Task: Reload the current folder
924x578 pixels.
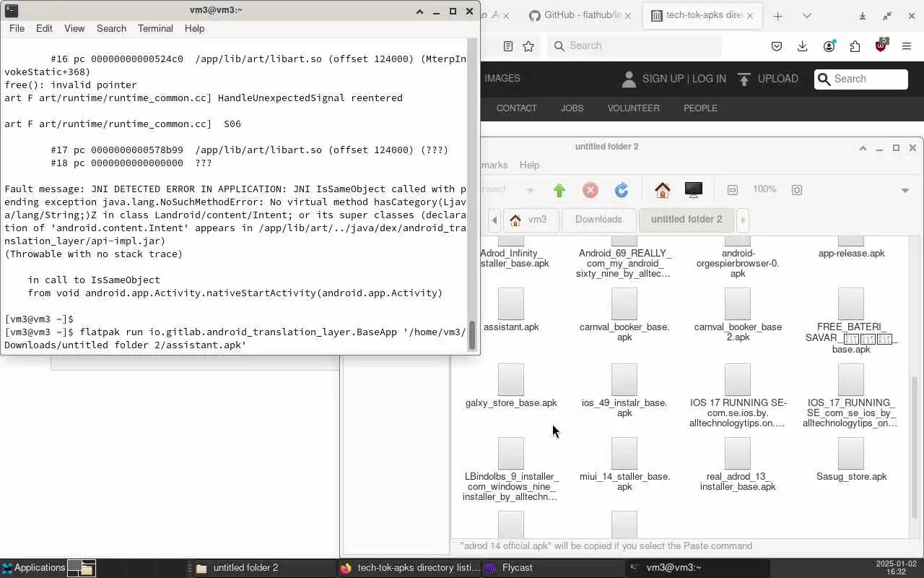Action: 622,190
